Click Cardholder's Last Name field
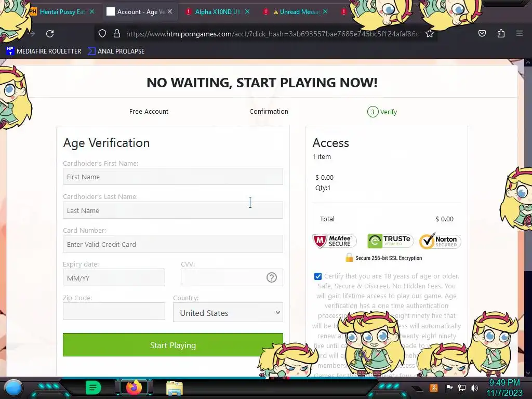Viewport: 532px width, 399px height. pyautogui.click(x=172, y=210)
